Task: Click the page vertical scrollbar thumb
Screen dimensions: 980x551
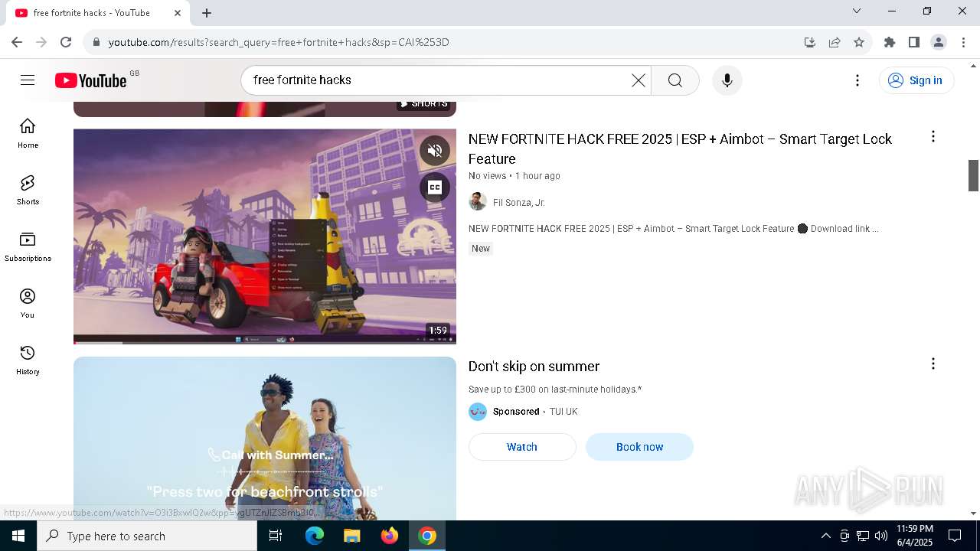Action: tap(974, 175)
